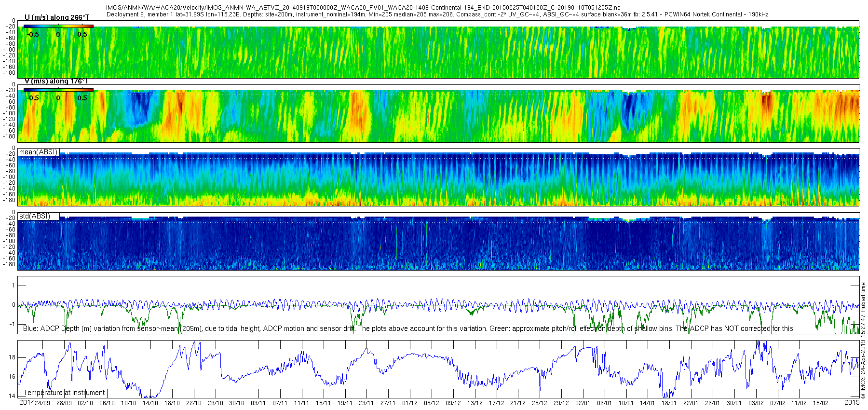Click the '03/02' date tick label
The height and width of the screenshot is (410, 868).
pos(756,403)
